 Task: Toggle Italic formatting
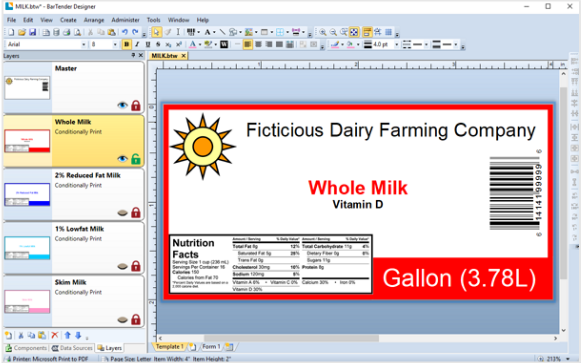pos(137,45)
